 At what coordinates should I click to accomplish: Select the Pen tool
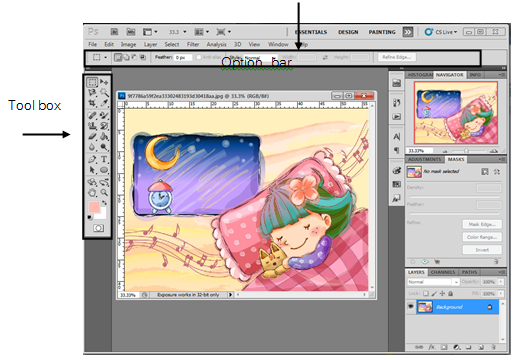click(x=92, y=159)
